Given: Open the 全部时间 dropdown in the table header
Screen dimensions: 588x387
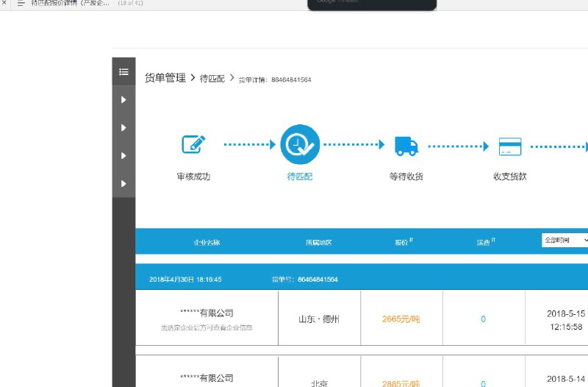Looking at the screenshot, I should pyautogui.click(x=565, y=240).
